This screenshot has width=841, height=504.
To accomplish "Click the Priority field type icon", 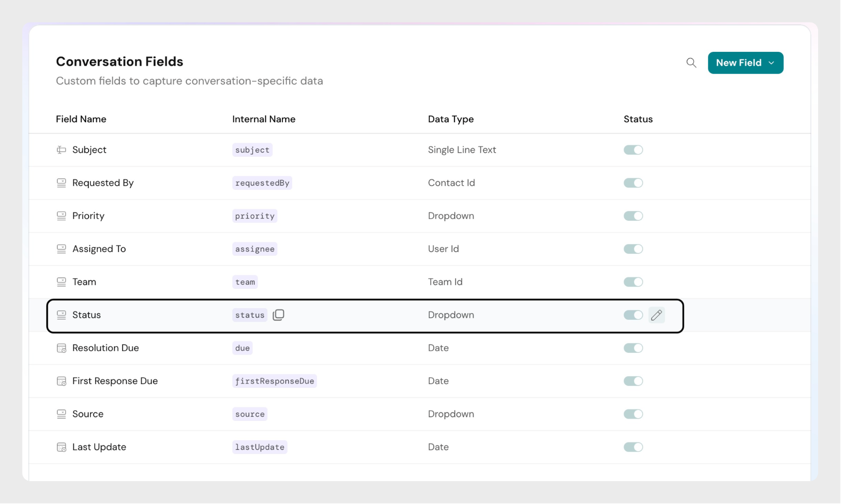I will [61, 216].
